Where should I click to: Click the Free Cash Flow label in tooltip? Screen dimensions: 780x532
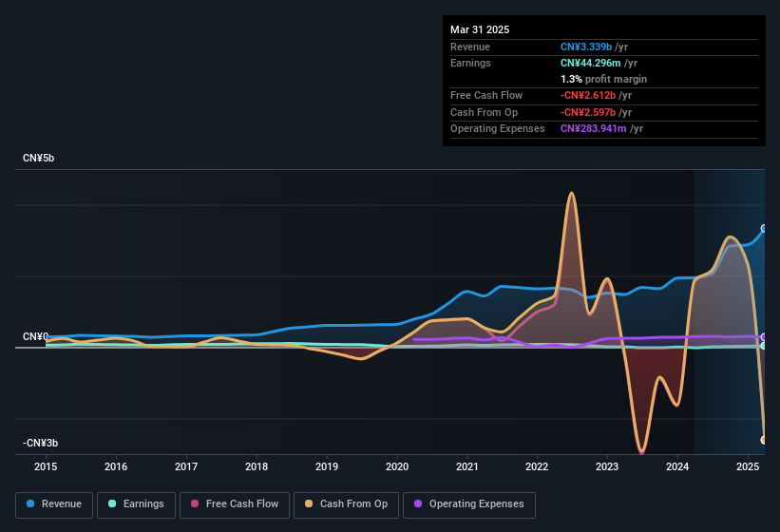(486, 95)
